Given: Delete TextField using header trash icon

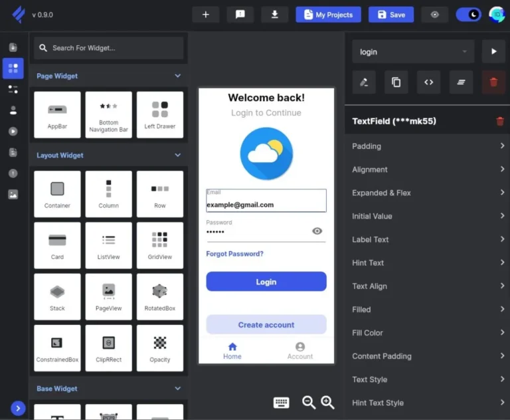Looking at the screenshot, I should [x=500, y=122].
